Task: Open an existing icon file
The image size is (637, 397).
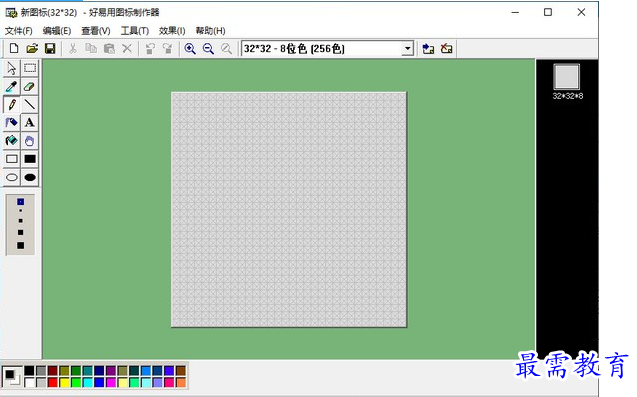Action: (32, 49)
